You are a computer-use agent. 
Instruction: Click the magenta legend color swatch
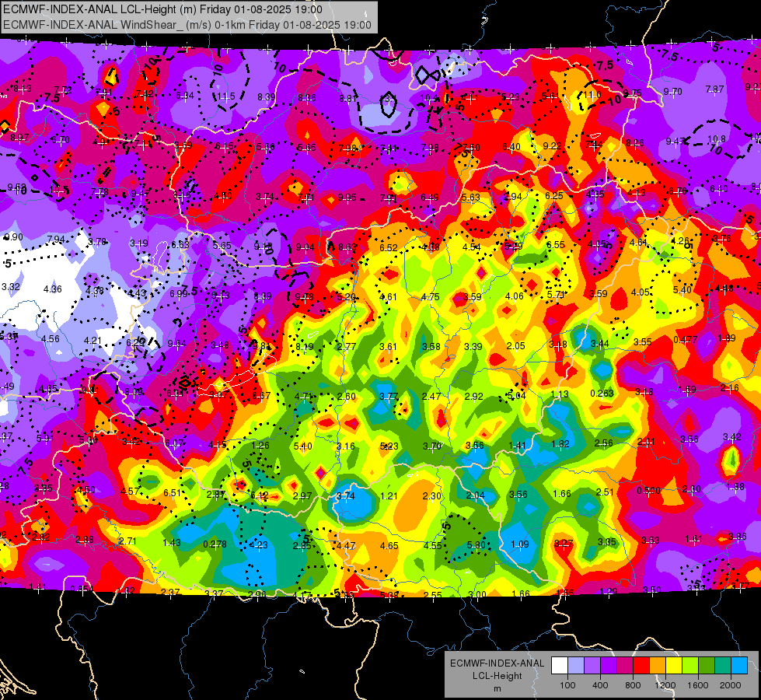pos(625,666)
